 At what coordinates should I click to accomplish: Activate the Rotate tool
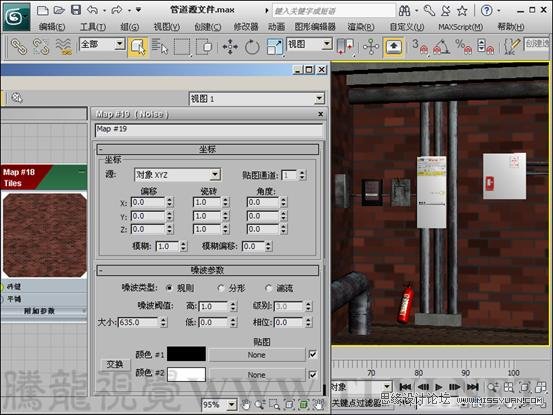[252, 47]
